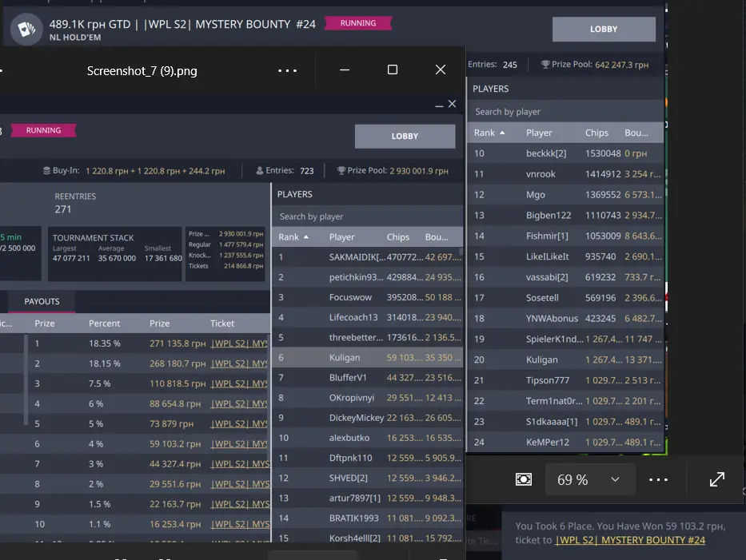Click the visual search camera icon
Screen dimensions: 746x560
point(524,479)
